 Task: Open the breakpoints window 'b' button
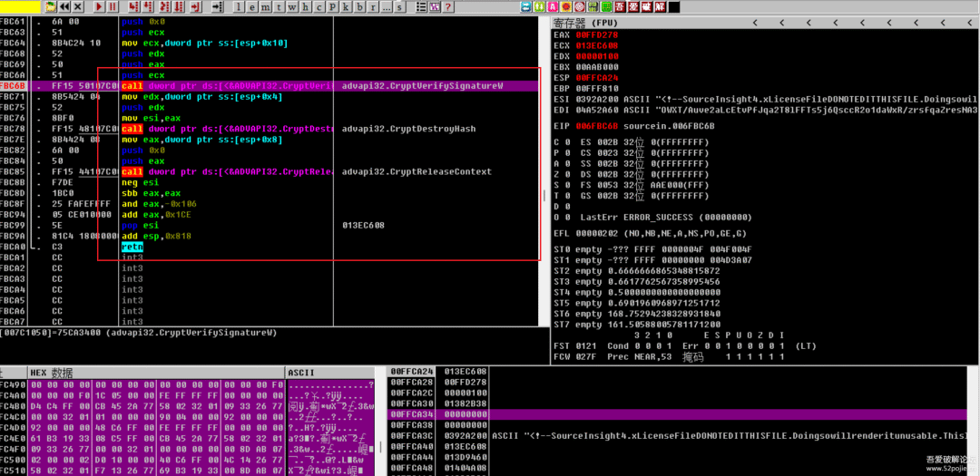click(x=359, y=7)
